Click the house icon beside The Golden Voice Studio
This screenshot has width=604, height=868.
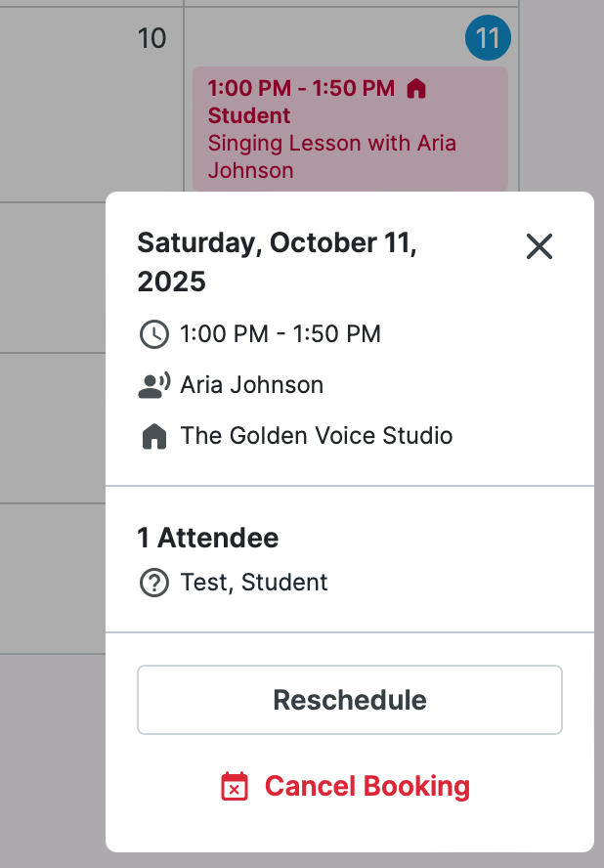pos(154,436)
